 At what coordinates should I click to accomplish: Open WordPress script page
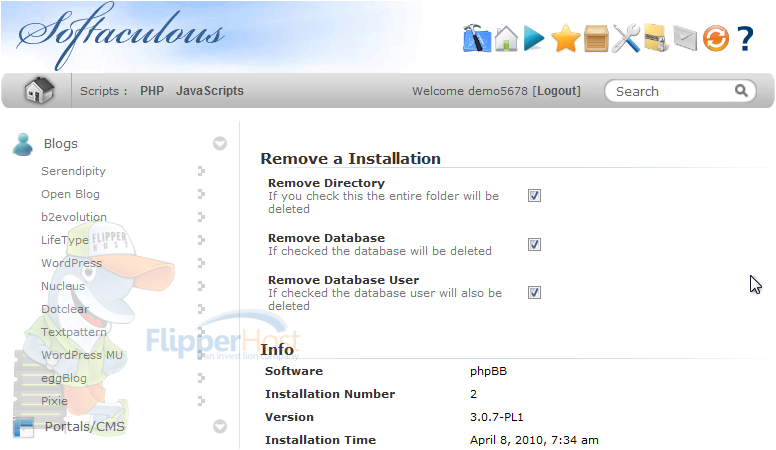pyautogui.click(x=71, y=263)
